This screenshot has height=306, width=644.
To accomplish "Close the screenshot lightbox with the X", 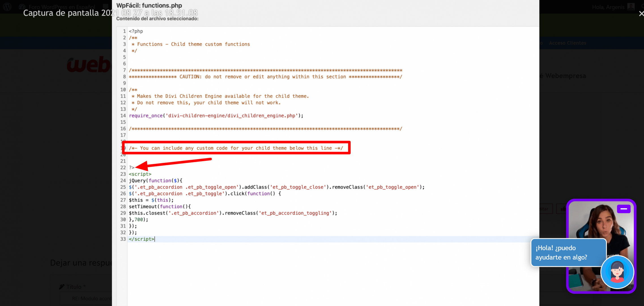I will pos(641,13).
